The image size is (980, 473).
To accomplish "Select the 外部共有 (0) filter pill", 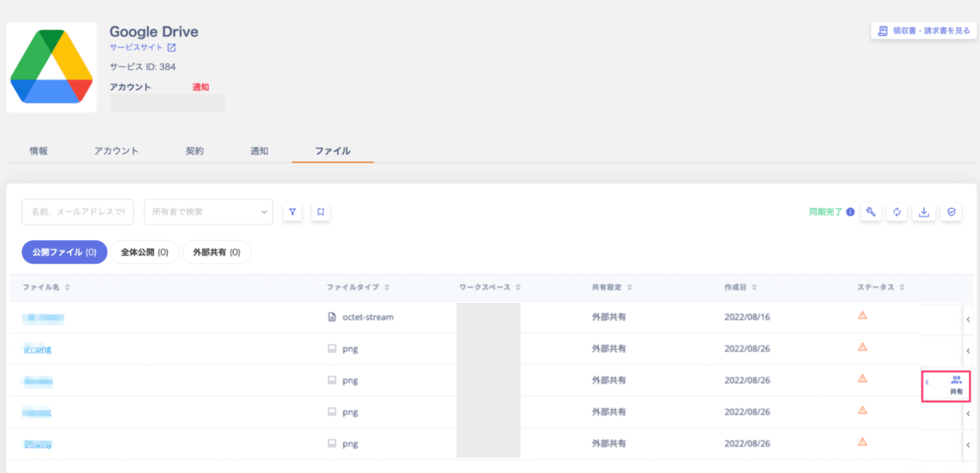I will point(217,252).
